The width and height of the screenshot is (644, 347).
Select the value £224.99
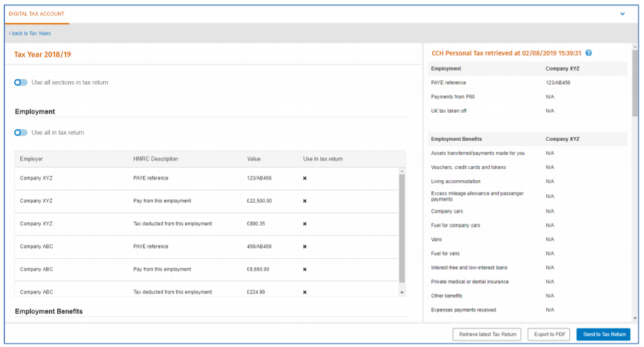coord(256,292)
